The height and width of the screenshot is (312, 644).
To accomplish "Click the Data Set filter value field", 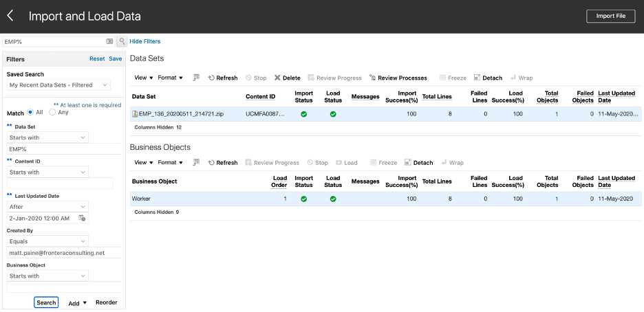I will tap(64, 149).
